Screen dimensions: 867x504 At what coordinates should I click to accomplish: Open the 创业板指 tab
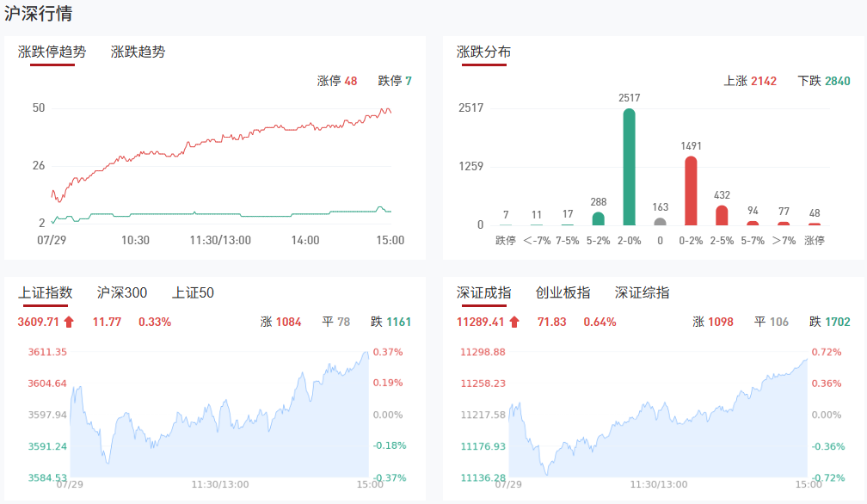click(x=563, y=293)
